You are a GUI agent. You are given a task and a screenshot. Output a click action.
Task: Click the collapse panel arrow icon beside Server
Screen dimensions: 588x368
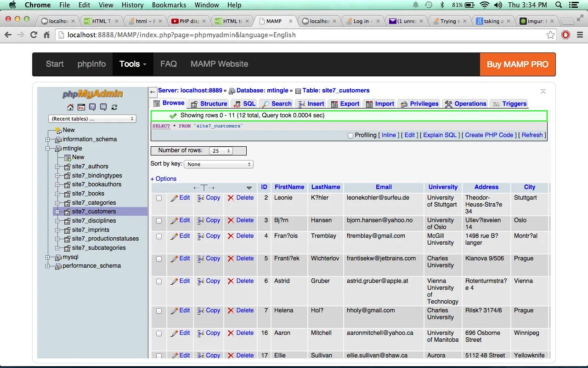pos(153,92)
